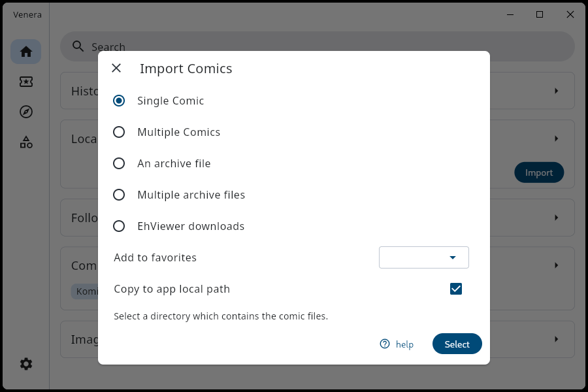
Task: Open the Categories shapes icon
Action: click(x=26, y=142)
